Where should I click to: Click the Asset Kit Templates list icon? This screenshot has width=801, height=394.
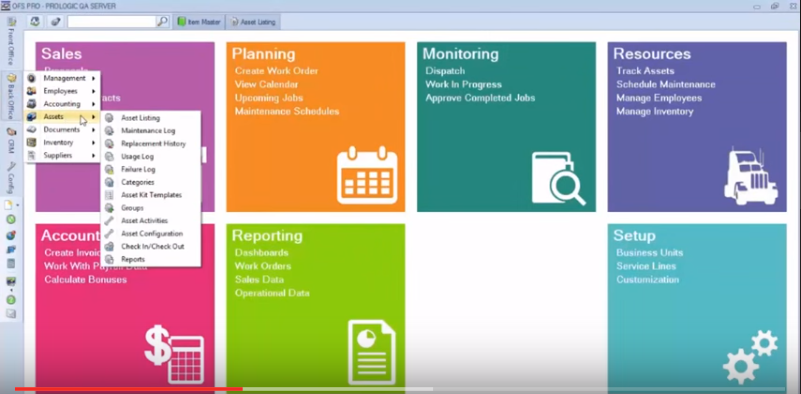[x=109, y=195]
